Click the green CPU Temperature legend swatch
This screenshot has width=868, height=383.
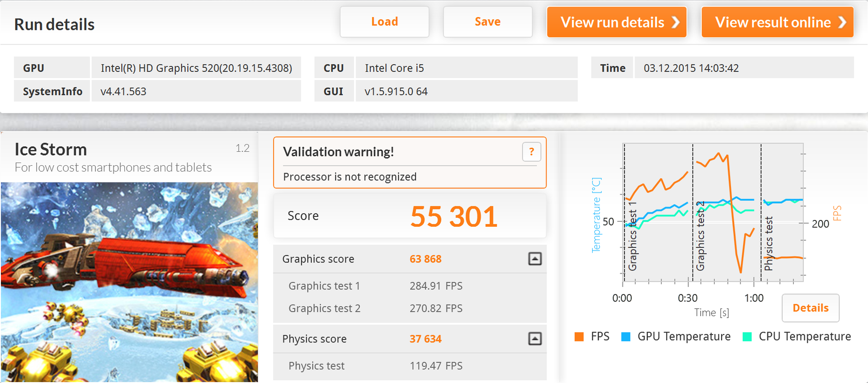tap(747, 336)
